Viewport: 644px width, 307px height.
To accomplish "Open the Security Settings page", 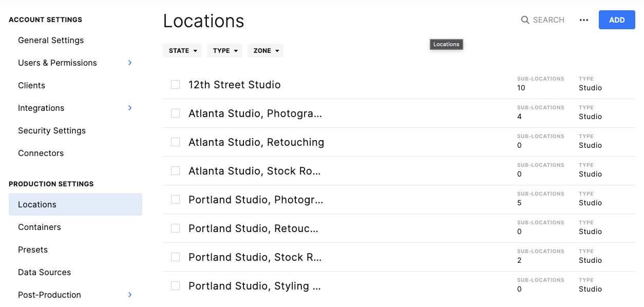I will pyautogui.click(x=52, y=130).
